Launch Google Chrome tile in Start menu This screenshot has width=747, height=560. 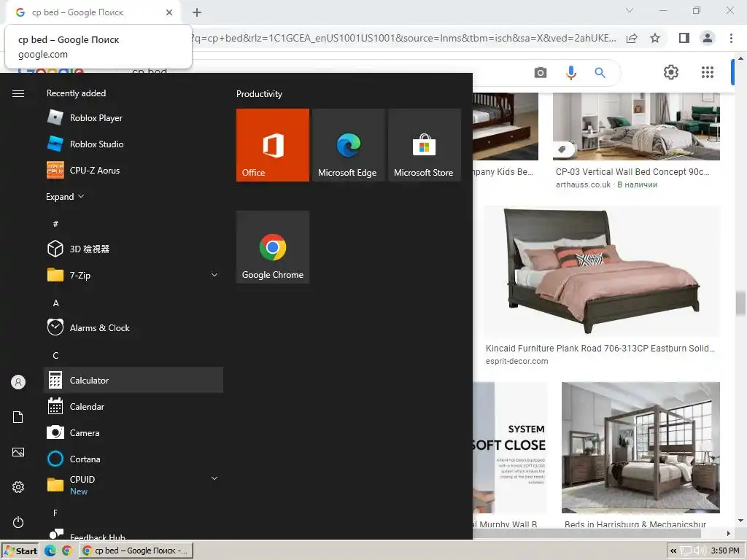(x=273, y=247)
